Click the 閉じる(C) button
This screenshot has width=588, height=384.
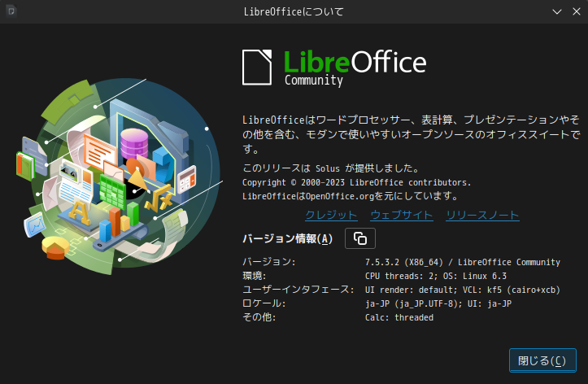click(542, 360)
